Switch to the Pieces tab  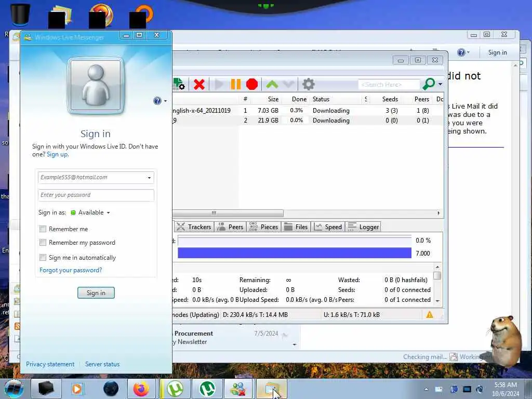click(263, 227)
